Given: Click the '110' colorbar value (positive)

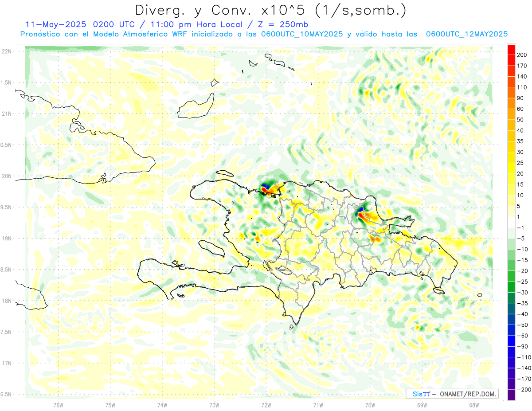Looking at the screenshot, I should [522, 87].
